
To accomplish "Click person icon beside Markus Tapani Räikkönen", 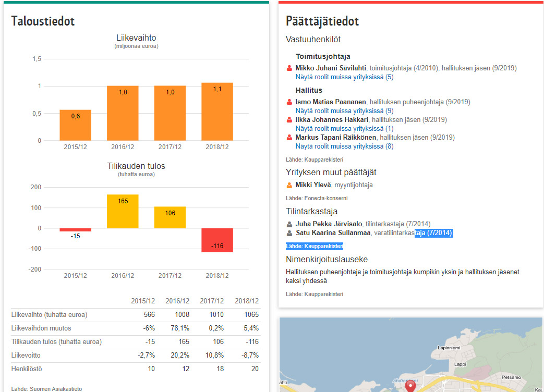I will tap(289, 138).
